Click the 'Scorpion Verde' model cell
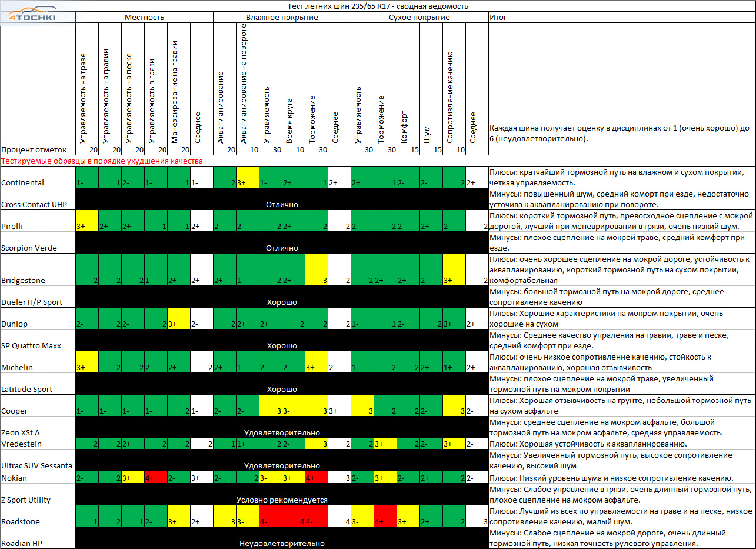This screenshot has height=549, width=756. point(29,248)
